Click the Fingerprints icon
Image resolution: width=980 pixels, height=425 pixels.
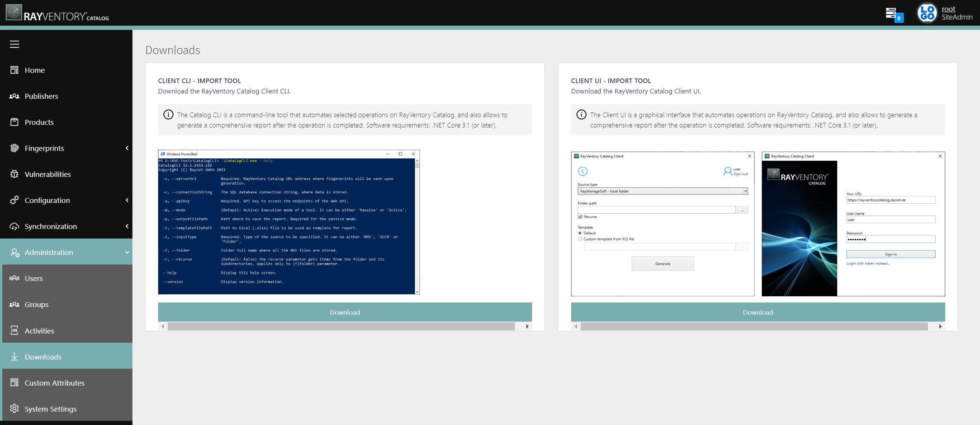[15, 148]
